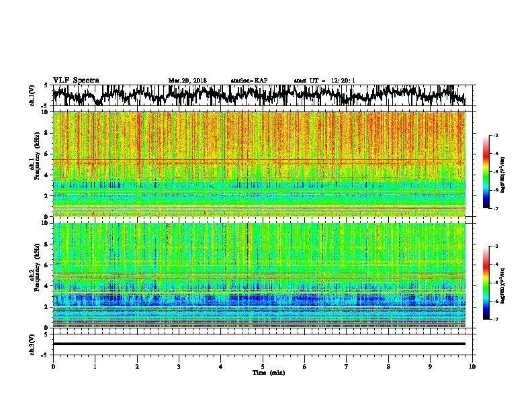Click the ch.1 frequency tick label "8"
The width and height of the screenshot is (532, 411).
47,133
